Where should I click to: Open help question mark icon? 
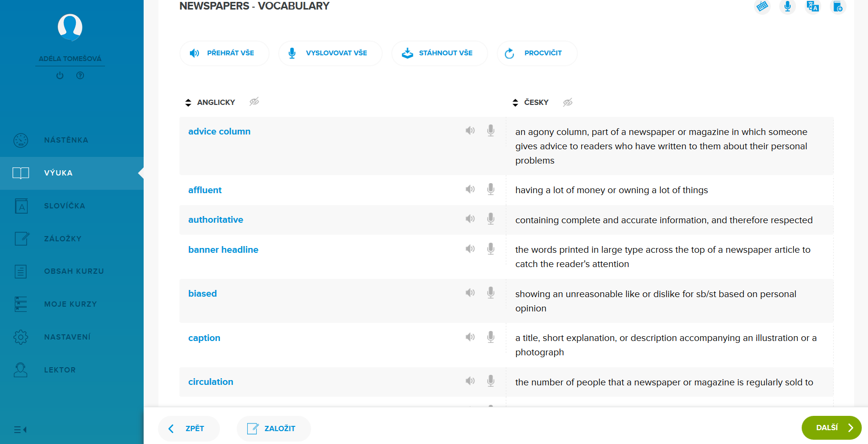tap(80, 75)
